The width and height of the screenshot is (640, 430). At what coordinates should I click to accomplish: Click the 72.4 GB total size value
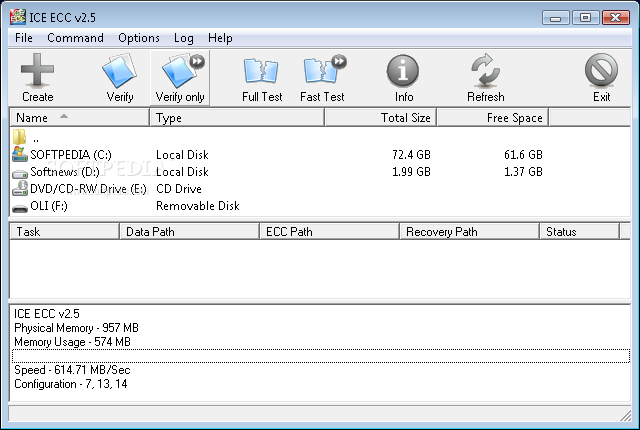pos(411,155)
